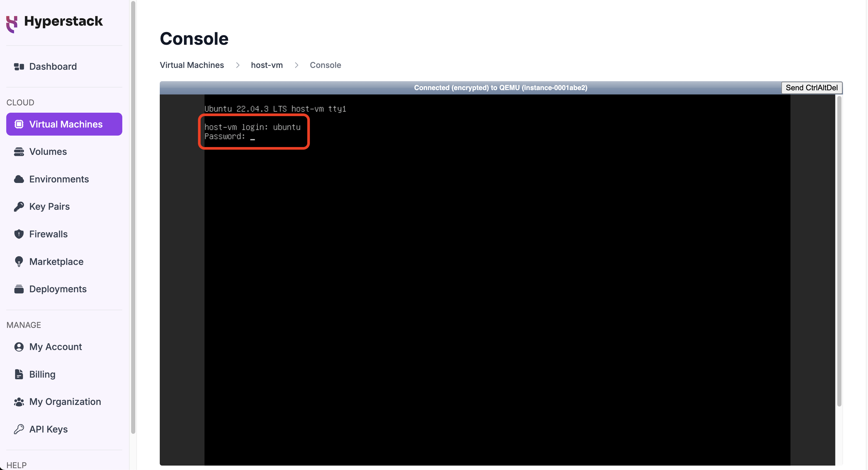Click the Volumes disk icon

19,152
